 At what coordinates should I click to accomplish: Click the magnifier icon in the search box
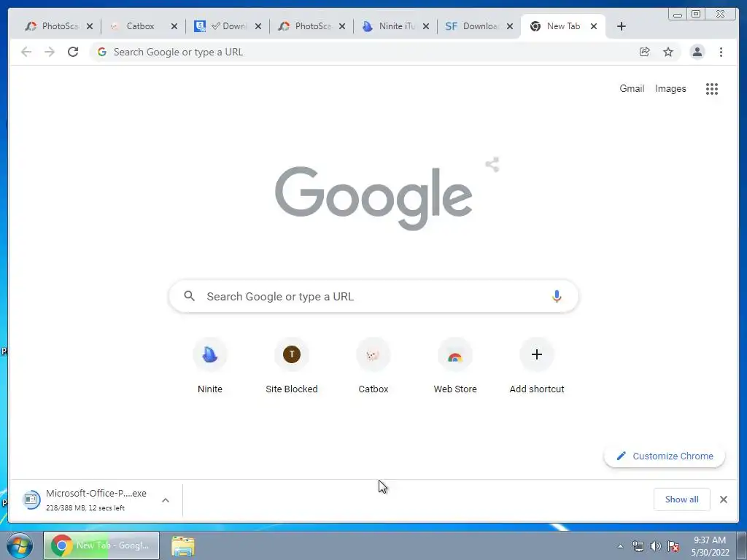189,296
